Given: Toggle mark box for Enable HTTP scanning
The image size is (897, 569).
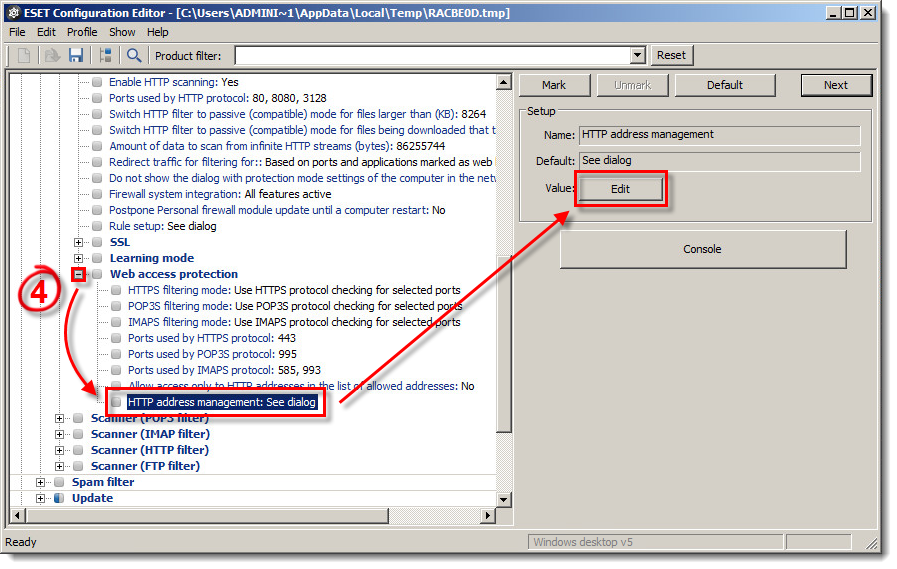Looking at the screenshot, I should click(x=97, y=82).
